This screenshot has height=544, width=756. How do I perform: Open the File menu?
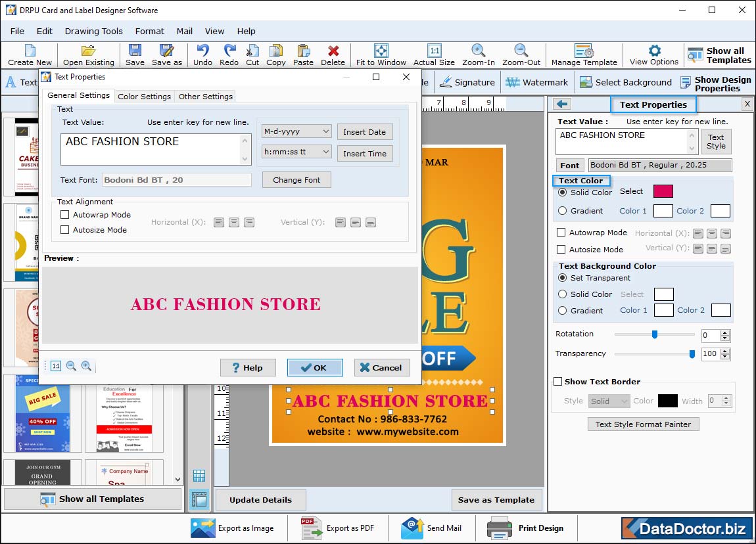(x=17, y=31)
